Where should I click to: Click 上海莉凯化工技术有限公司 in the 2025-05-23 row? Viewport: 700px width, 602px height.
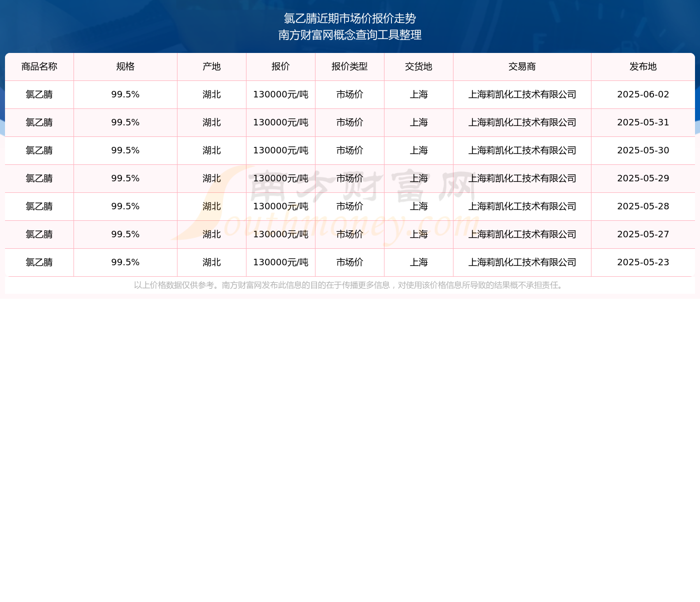point(522,262)
